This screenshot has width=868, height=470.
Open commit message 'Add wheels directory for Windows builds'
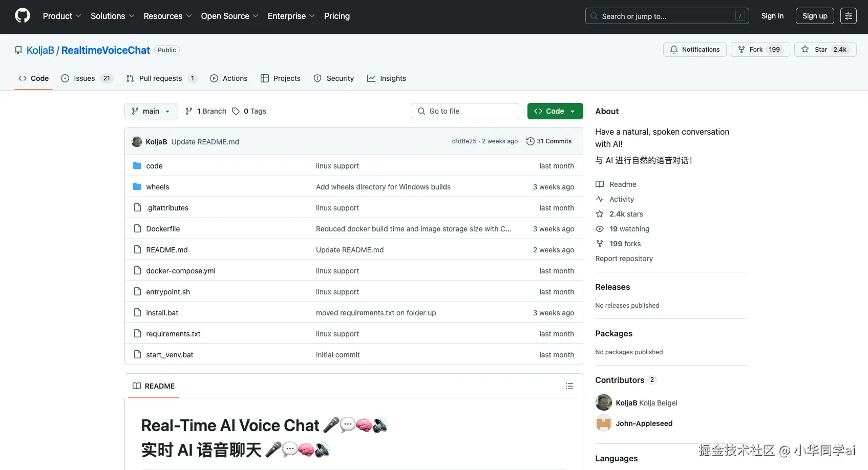tap(383, 187)
